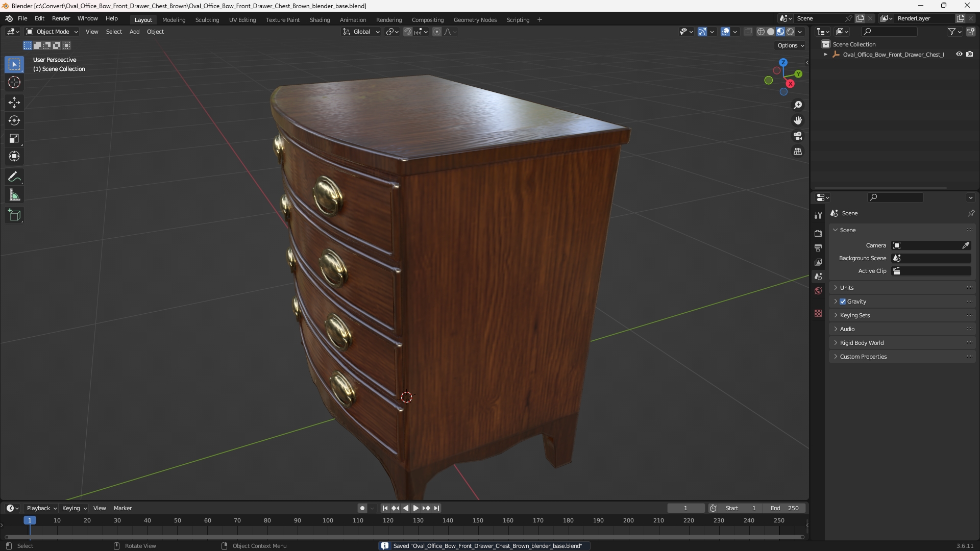Hide the Oval_Office chest collection in viewport
Viewport: 980px width, 551px height.
pyautogui.click(x=959, y=54)
